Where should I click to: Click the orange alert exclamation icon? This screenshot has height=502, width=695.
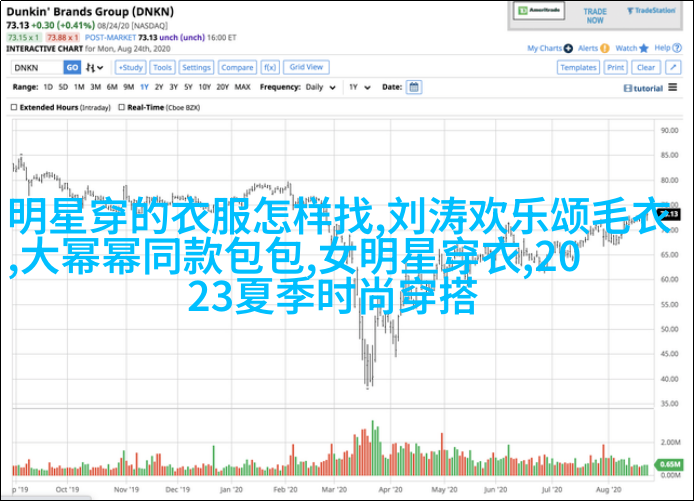605,48
